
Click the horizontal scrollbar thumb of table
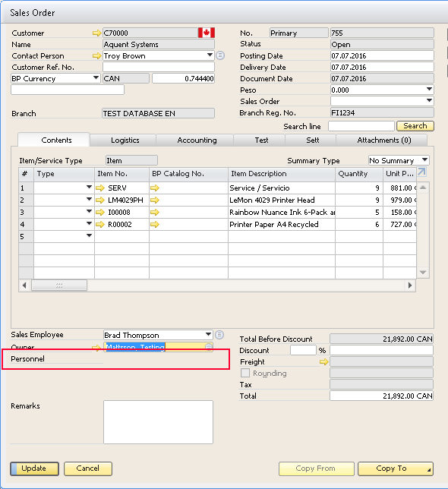pos(59,285)
